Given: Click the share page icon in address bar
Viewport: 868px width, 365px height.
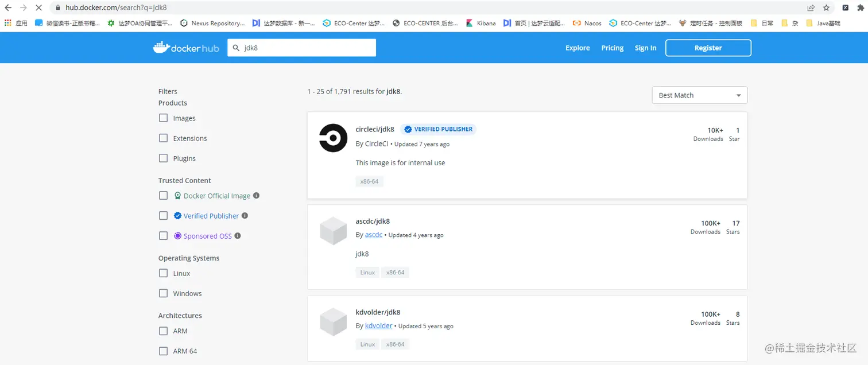Looking at the screenshot, I should pos(811,8).
